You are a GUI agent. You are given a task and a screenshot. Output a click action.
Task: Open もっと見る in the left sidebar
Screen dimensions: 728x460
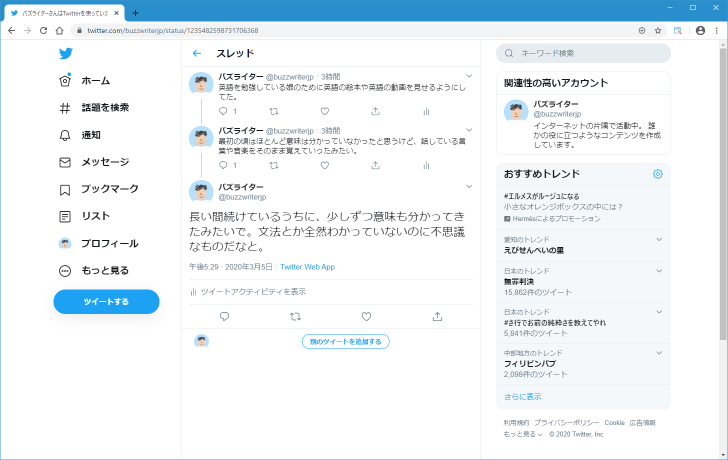94,271
